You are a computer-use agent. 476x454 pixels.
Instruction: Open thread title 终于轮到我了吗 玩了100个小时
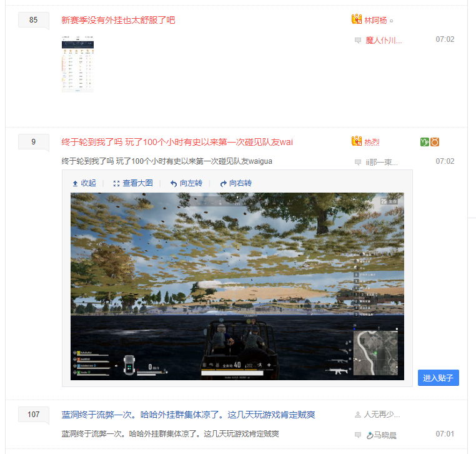(177, 142)
